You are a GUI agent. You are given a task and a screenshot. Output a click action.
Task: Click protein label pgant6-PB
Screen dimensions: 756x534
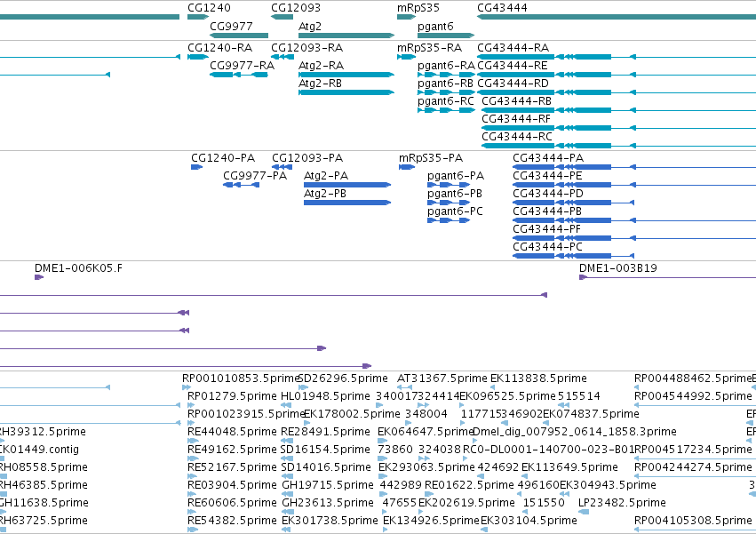tap(455, 194)
